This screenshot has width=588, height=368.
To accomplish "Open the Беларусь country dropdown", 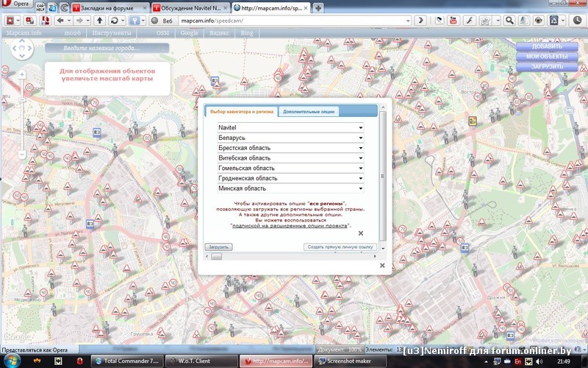I will click(x=290, y=138).
